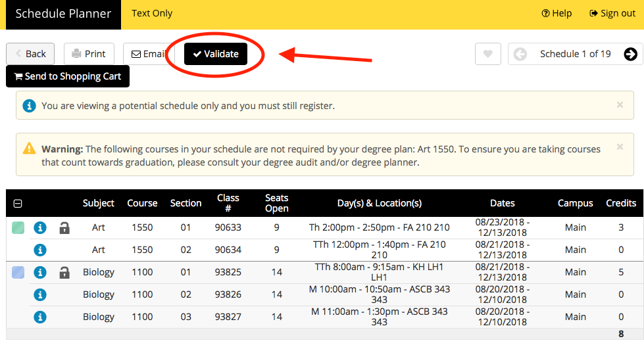This screenshot has width=644, height=349.
Task: Click the Day(s) & Location(s) header
Action: click(379, 203)
